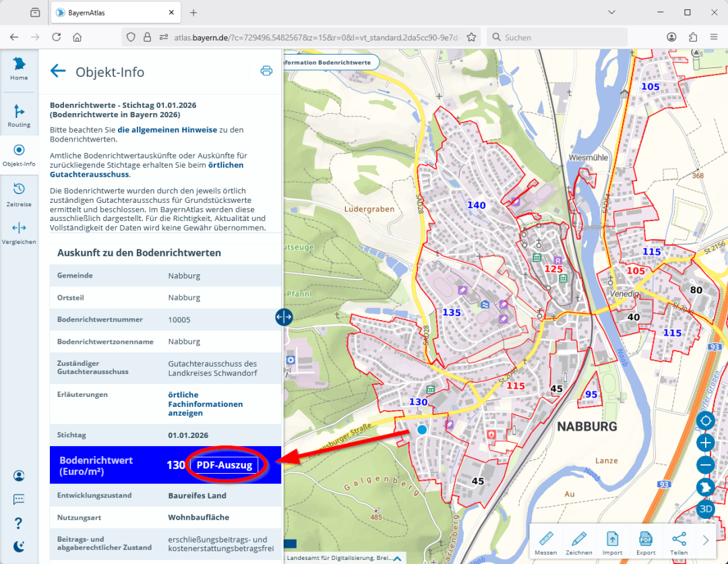The width and height of the screenshot is (728, 564).
Task: Bookmark this page with star icon
Action: (x=471, y=37)
